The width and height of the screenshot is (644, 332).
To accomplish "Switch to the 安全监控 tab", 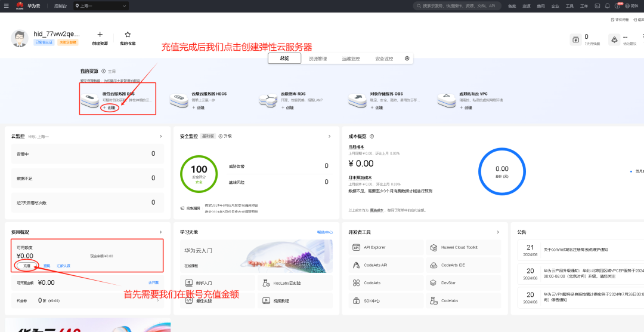I will coord(384,59).
